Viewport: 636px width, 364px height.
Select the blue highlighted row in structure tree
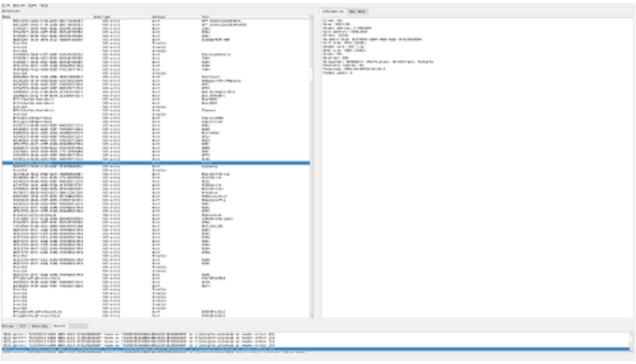click(155, 163)
